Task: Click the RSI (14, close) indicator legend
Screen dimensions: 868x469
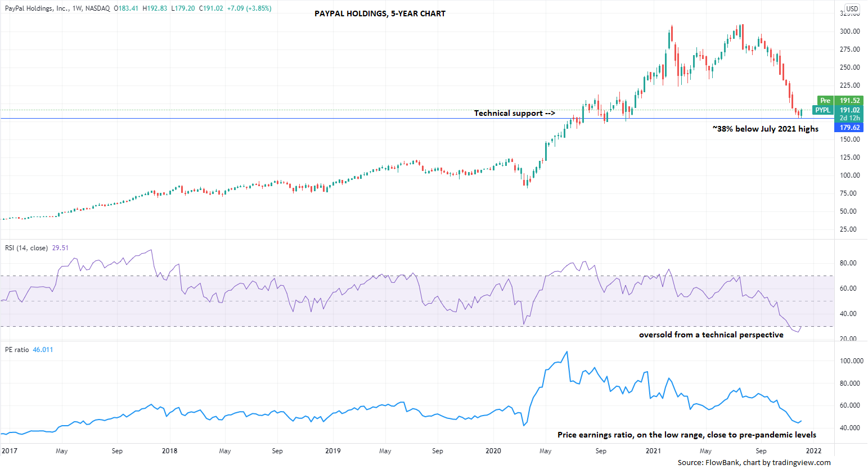Action: tap(26, 248)
